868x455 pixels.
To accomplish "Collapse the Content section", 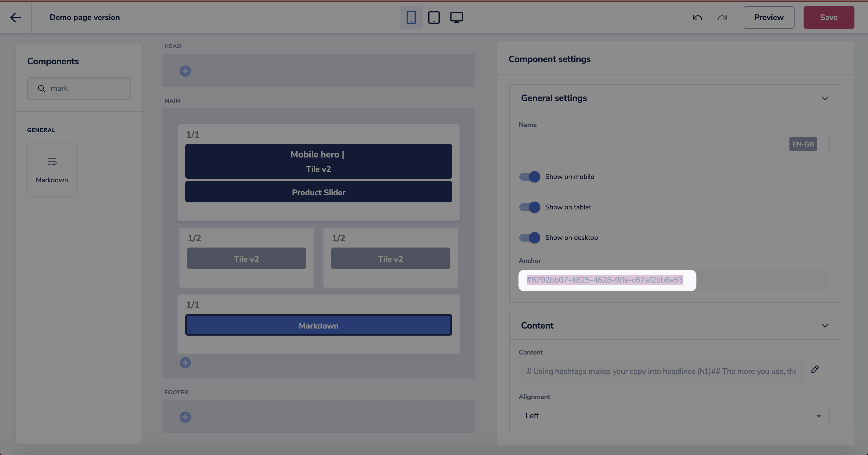I will click(x=824, y=326).
